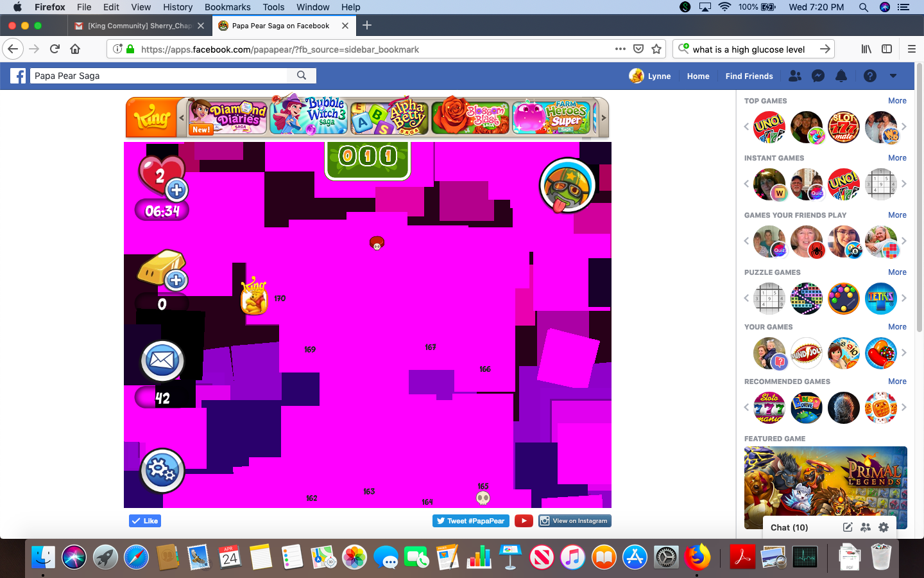The width and height of the screenshot is (924, 578).
Task: Open the game settings gears button
Action: coord(162,471)
